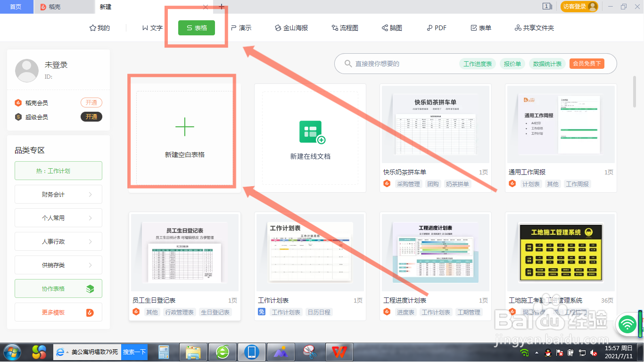
Task: Click the 工作周报 tag
Action: (578, 184)
